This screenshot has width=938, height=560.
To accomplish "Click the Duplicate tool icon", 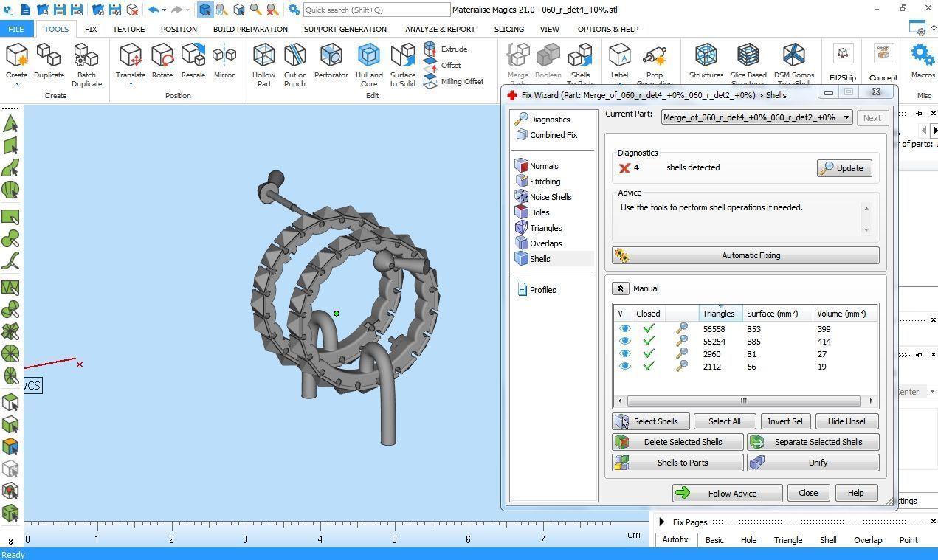I will point(49,61).
